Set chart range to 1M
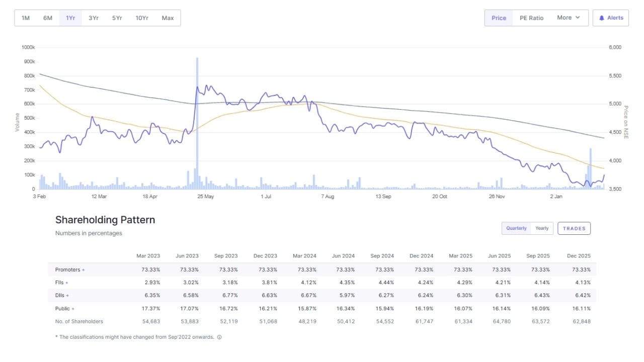The image size is (644, 362). click(26, 18)
